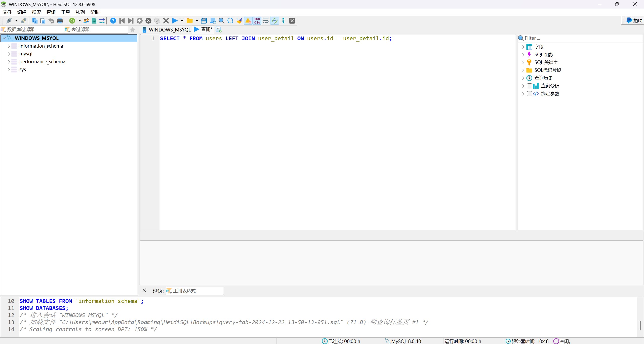Click the reformat SQL broom icon
This screenshot has height=344, width=644.
pyautogui.click(x=239, y=21)
